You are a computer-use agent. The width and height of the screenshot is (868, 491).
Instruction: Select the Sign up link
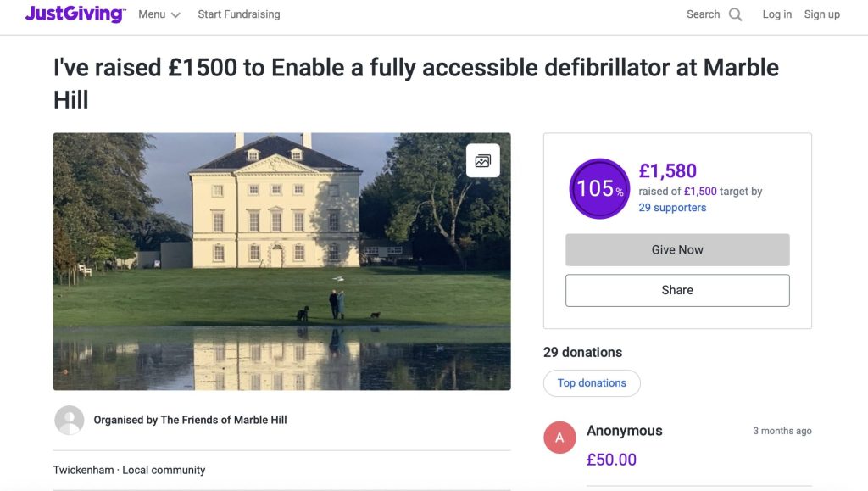(821, 14)
